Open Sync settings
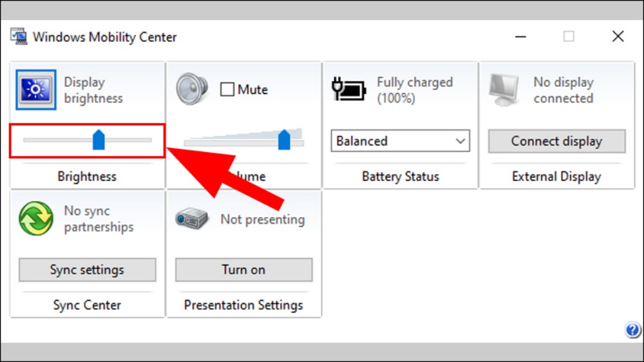 click(87, 269)
